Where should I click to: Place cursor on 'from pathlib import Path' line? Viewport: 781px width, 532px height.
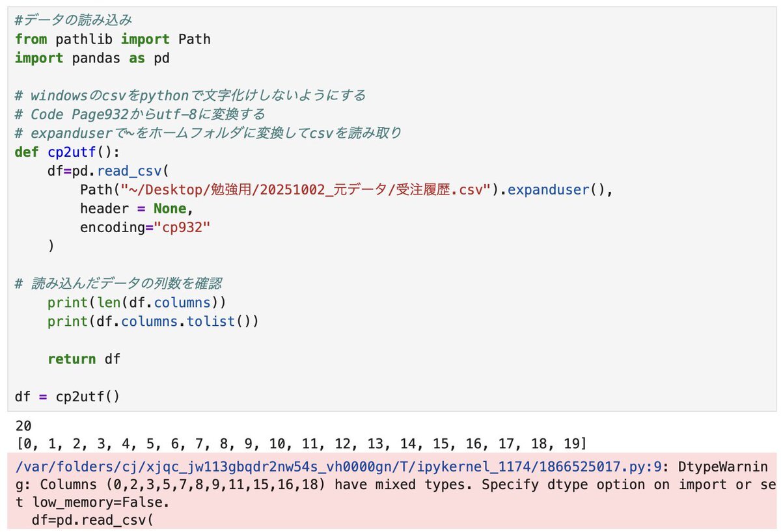point(113,39)
